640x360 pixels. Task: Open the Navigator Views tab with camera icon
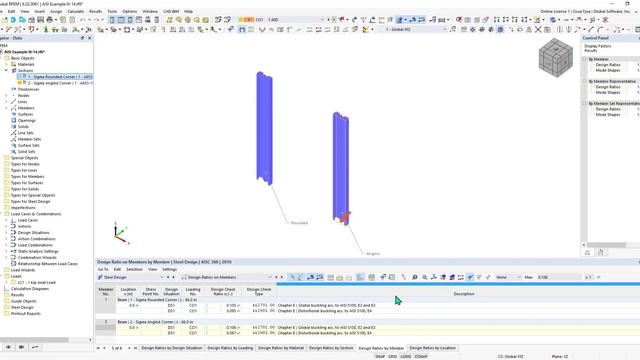(22, 347)
